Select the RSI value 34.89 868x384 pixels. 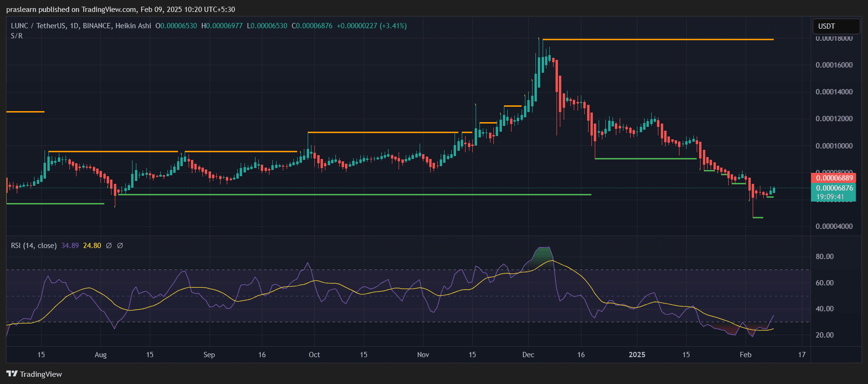70,246
